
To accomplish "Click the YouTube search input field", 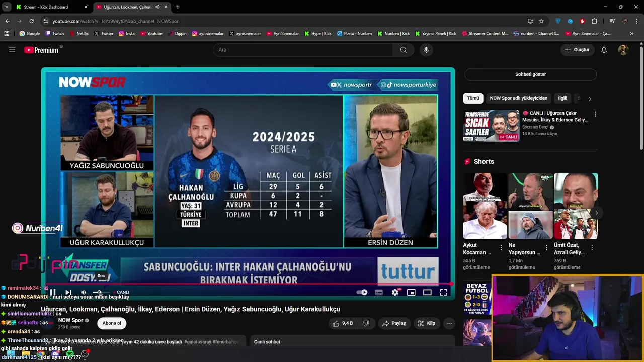I will [x=303, y=50].
